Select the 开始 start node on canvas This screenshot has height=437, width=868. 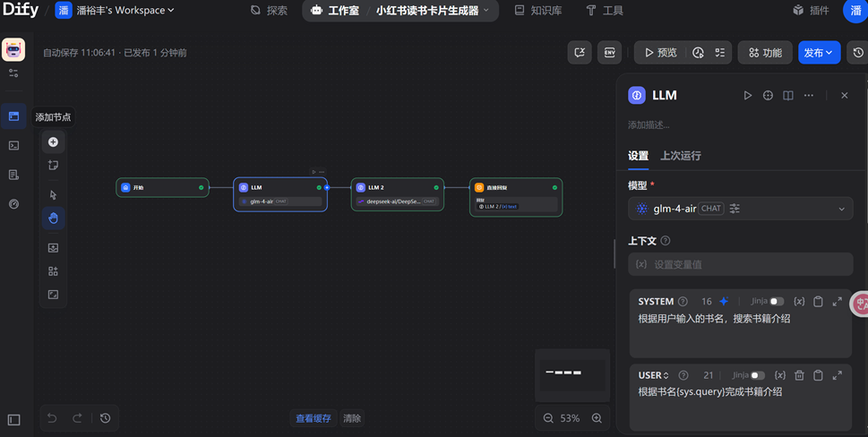pos(162,187)
